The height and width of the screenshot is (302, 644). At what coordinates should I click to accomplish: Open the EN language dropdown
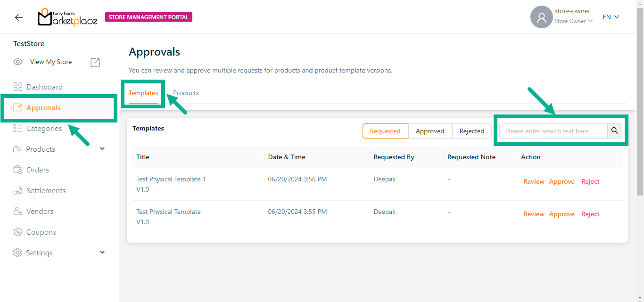point(611,17)
